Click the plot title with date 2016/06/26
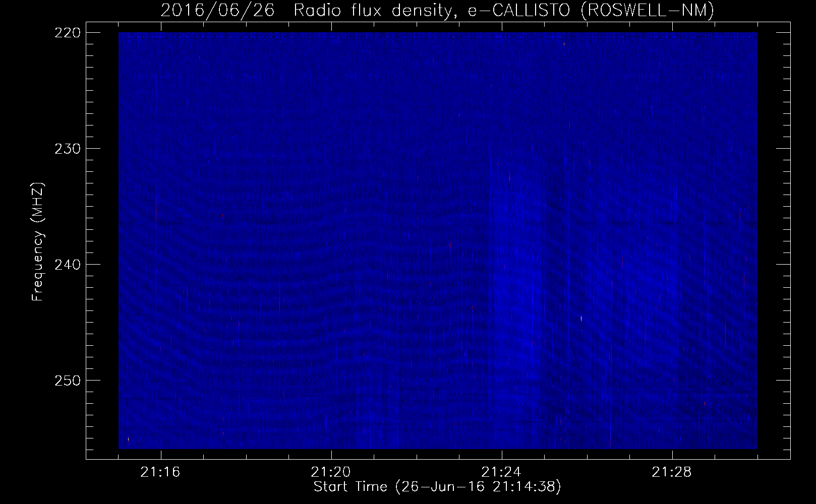Screen dimensions: 816x504 pyautogui.click(x=437, y=10)
